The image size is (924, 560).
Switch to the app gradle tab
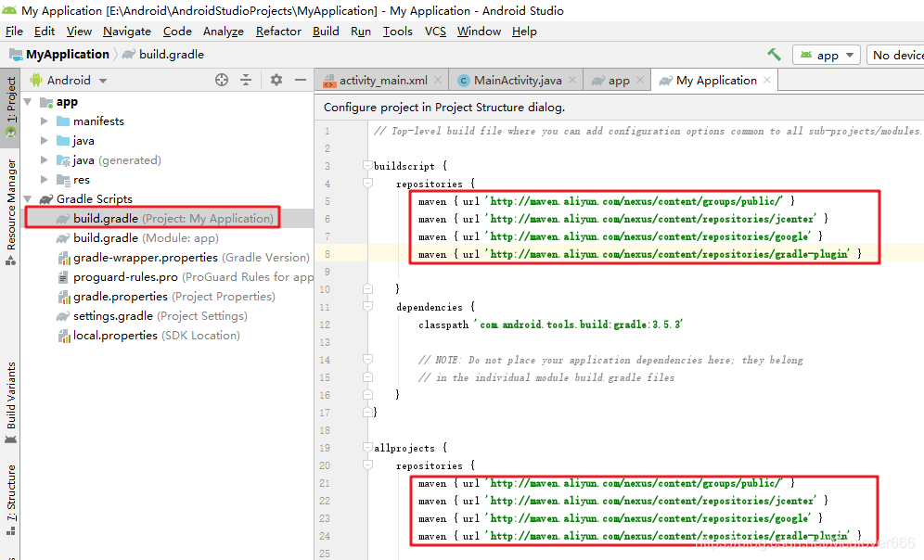[x=619, y=80]
